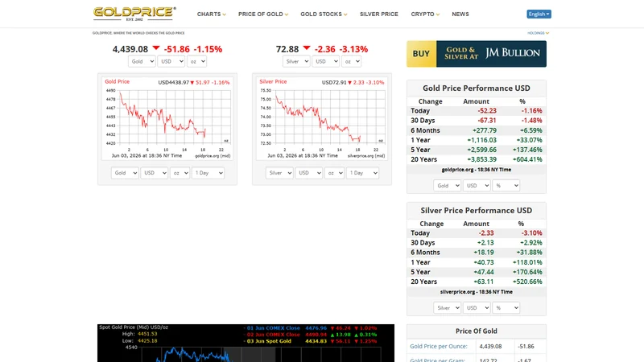Viewport: 644px width, 362px height.
Task: Open Gold dropdown below gold chart
Action: (125, 173)
